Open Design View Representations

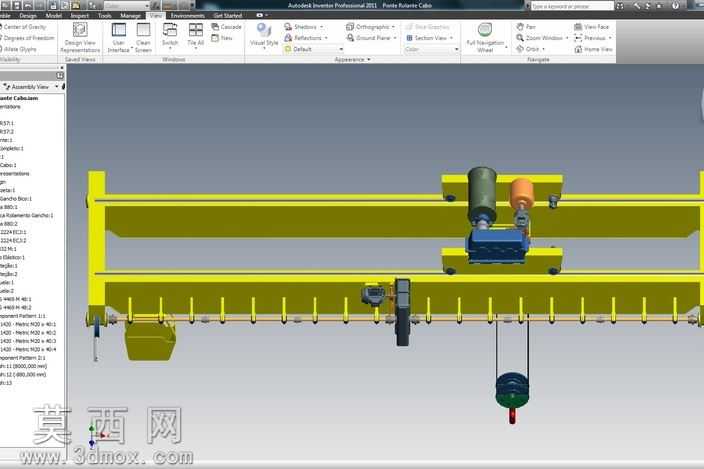point(80,38)
